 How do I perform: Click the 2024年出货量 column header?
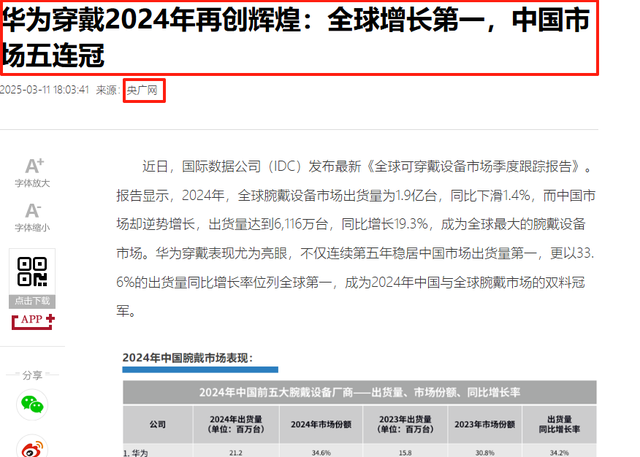tap(236, 424)
